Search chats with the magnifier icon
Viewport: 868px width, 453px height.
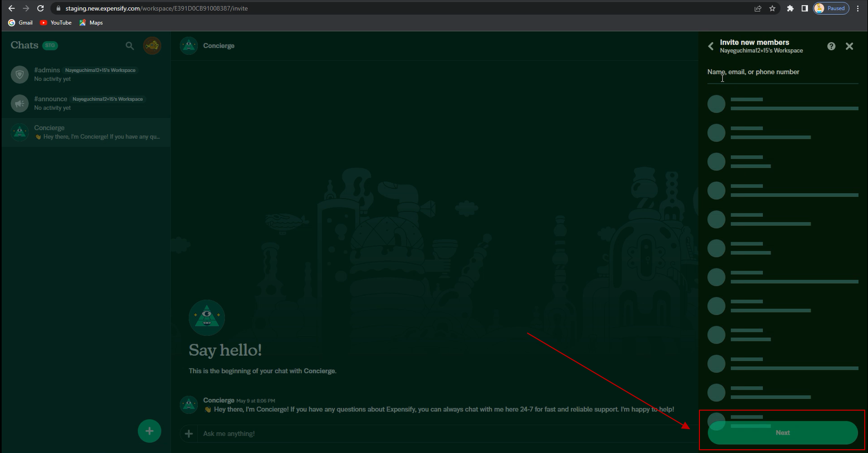coord(130,46)
